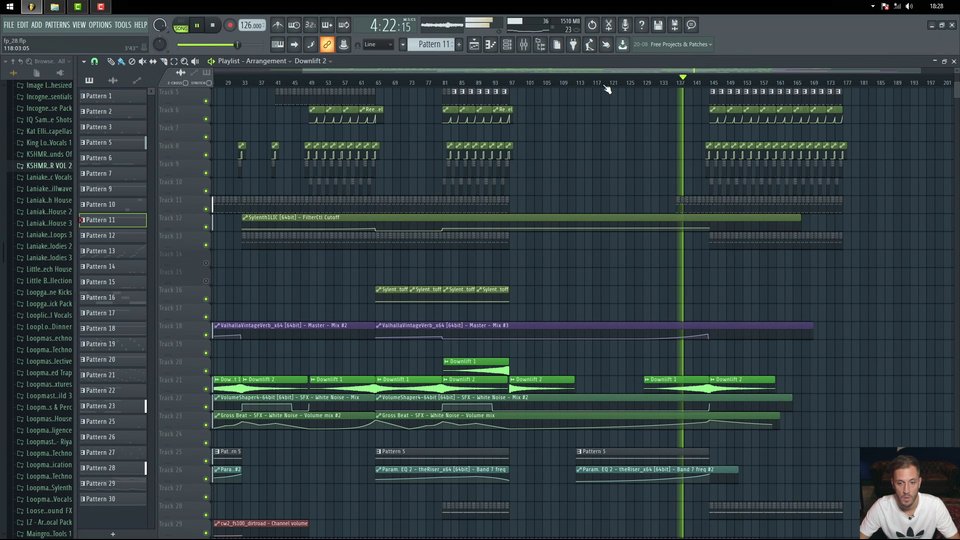Toggle the playlist magnet snap icon
This screenshot has height=540, width=960.
pyautogui.click(x=95, y=61)
